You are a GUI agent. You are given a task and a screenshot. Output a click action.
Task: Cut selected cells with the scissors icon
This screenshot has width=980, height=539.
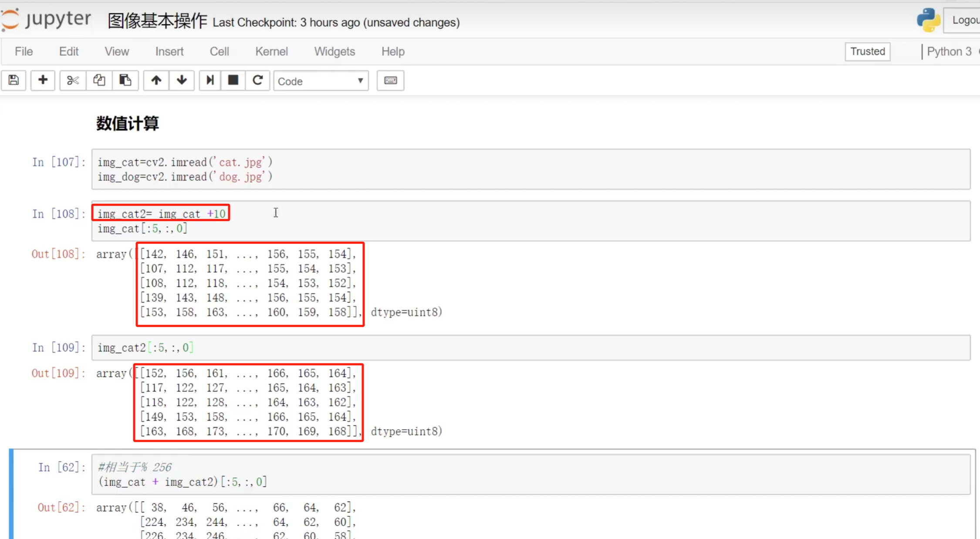click(x=73, y=81)
